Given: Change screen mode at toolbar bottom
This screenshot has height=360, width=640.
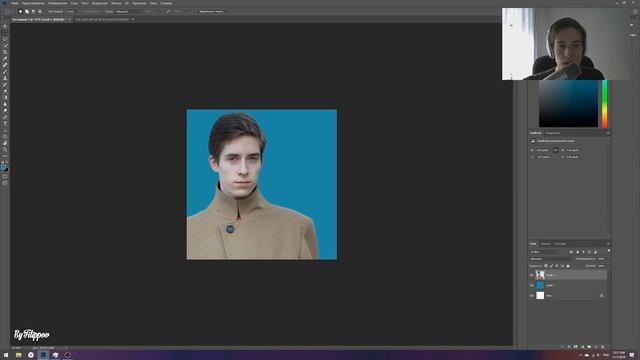Looking at the screenshot, I should (5, 183).
